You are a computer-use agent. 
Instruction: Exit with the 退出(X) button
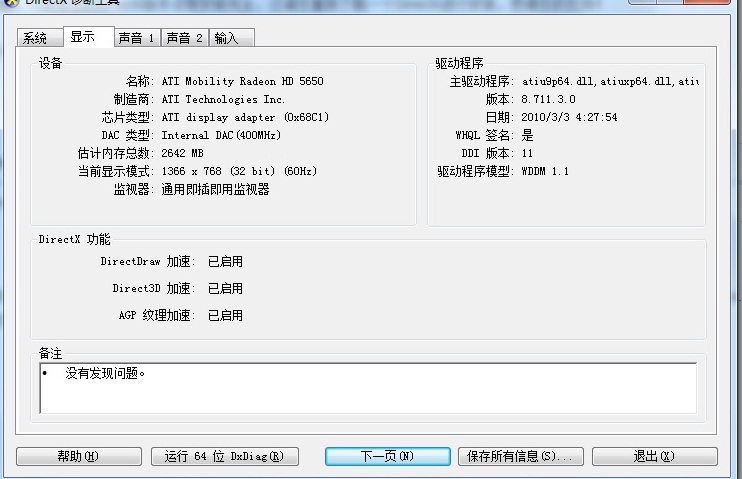click(x=654, y=456)
